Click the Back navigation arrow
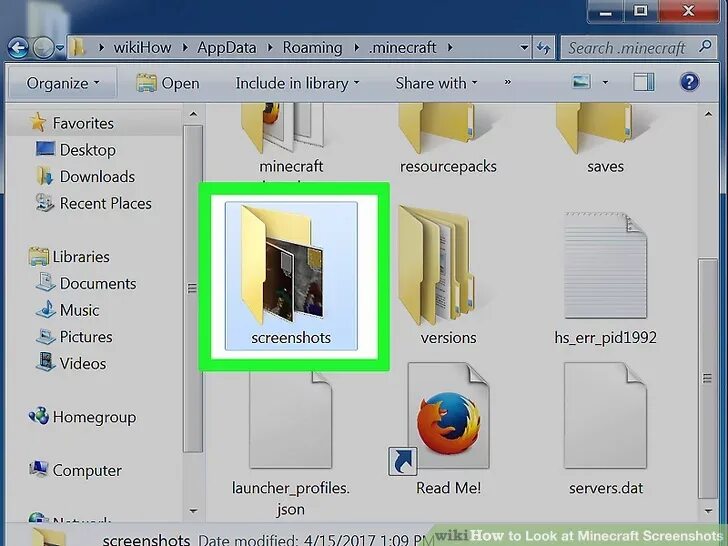This screenshot has height=546, width=728. pyautogui.click(x=18, y=47)
